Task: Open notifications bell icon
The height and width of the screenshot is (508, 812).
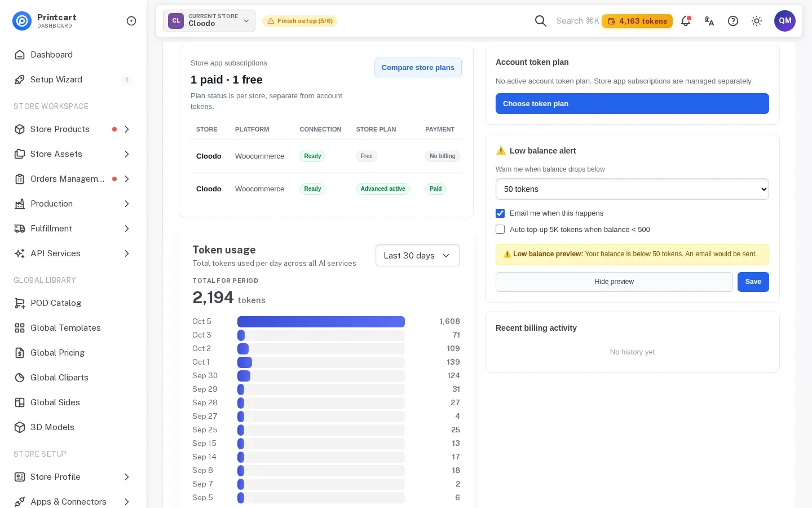Action: coord(686,21)
